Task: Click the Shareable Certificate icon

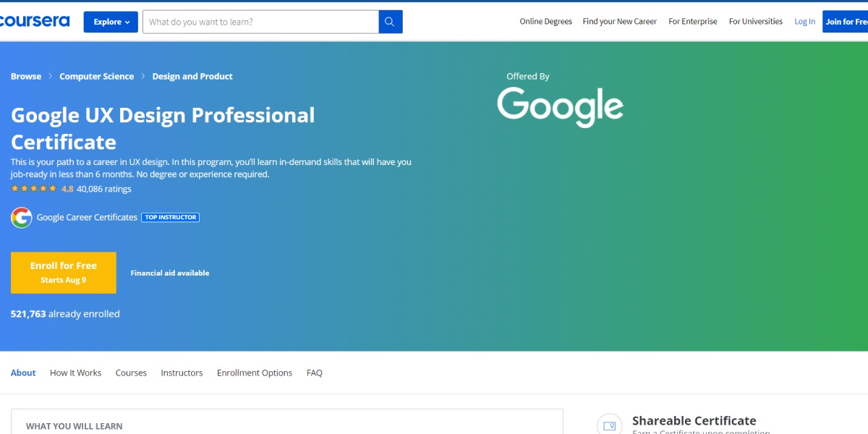Action: pos(609,425)
